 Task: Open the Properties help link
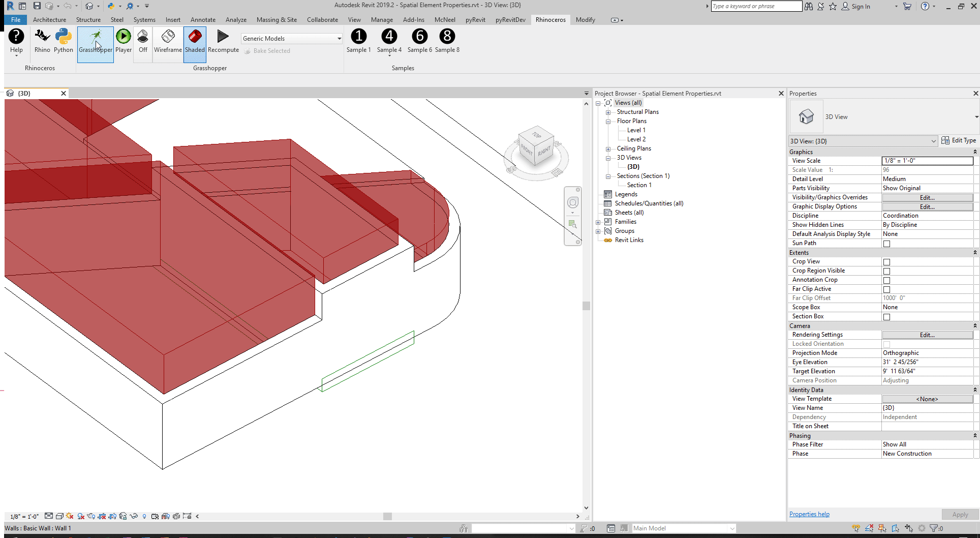[x=809, y=514]
